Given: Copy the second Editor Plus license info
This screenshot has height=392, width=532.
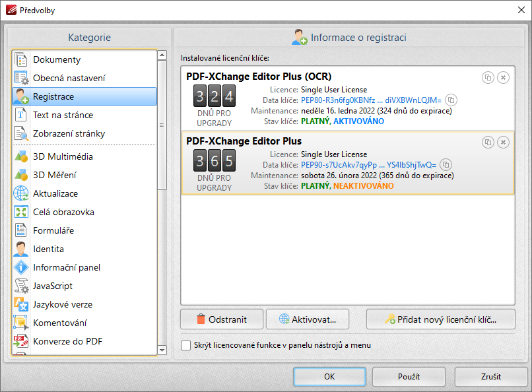Looking at the screenshot, I should 488,142.
